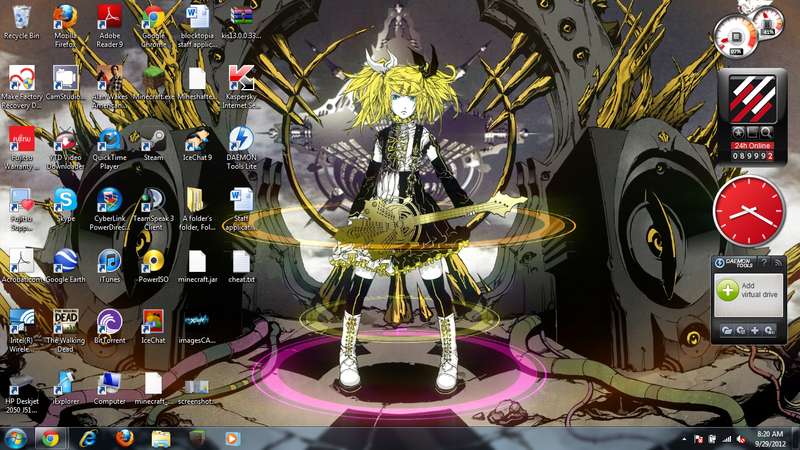Open QuickTime Player desktop shortcut

coord(109,148)
